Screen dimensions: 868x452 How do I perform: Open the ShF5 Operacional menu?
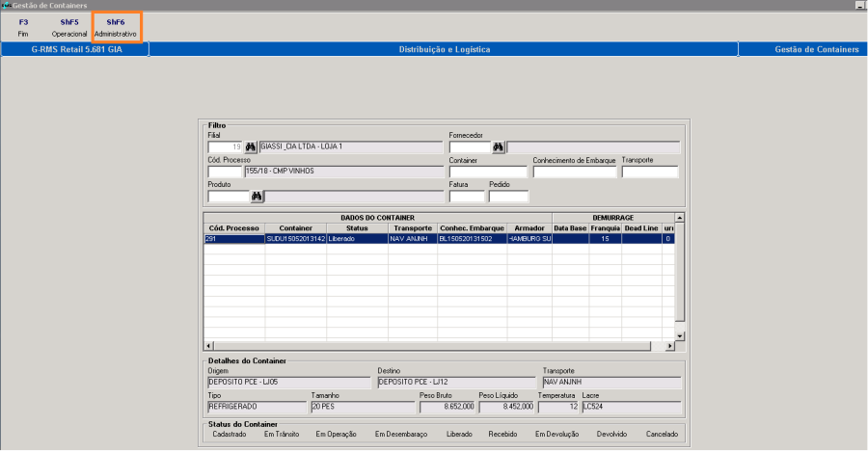pyautogui.click(x=69, y=27)
